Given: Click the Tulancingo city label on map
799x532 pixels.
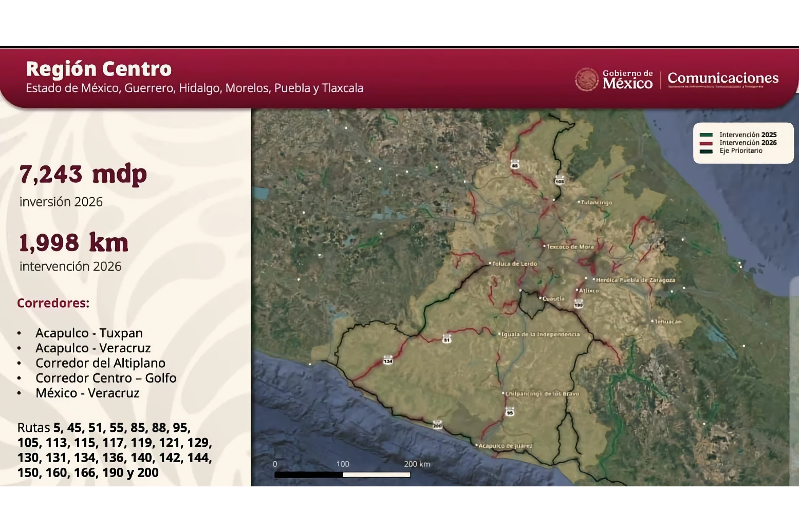Looking at the screenshot, I should click(x=596, y=202).
